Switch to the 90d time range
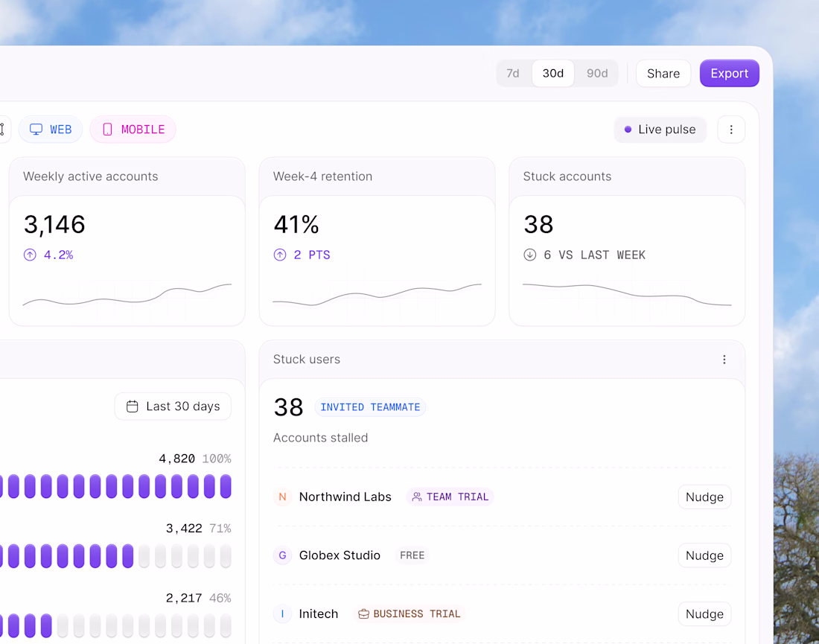This screenshot has height=644, width=819. click(597, 74)
